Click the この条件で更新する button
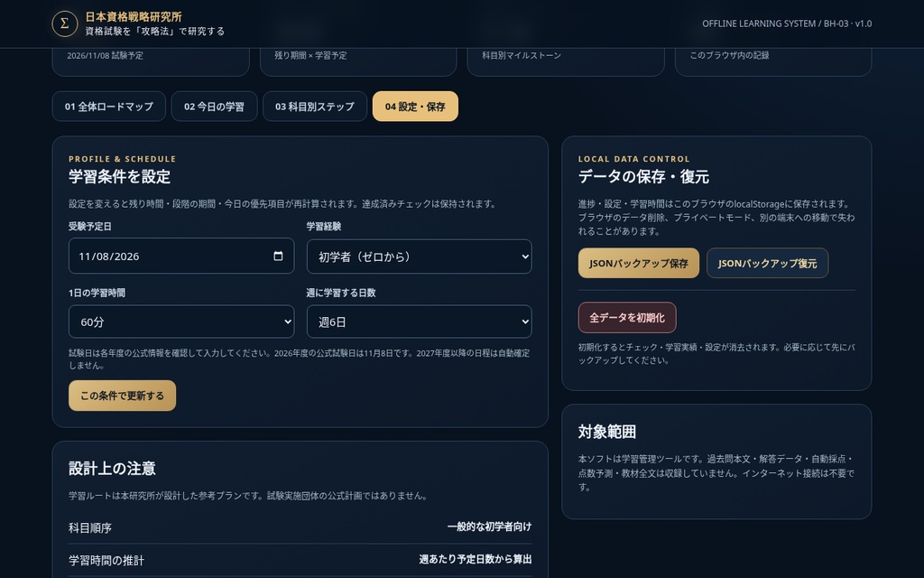Image resolution: width=924 pixels, height=578 pixels. pos(122,396)
